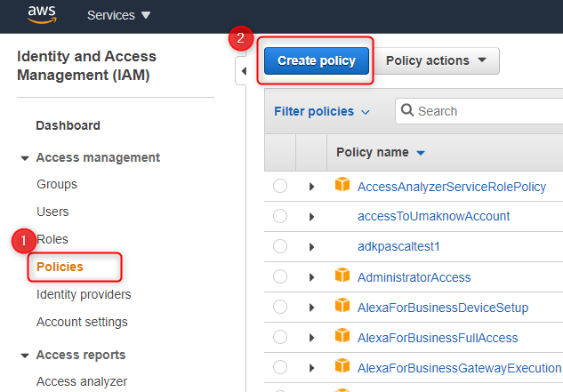Select the AlexaForBusinessFullAccess radio button
This screenshot has width=563, height=392.
click(x=280, y=337)
